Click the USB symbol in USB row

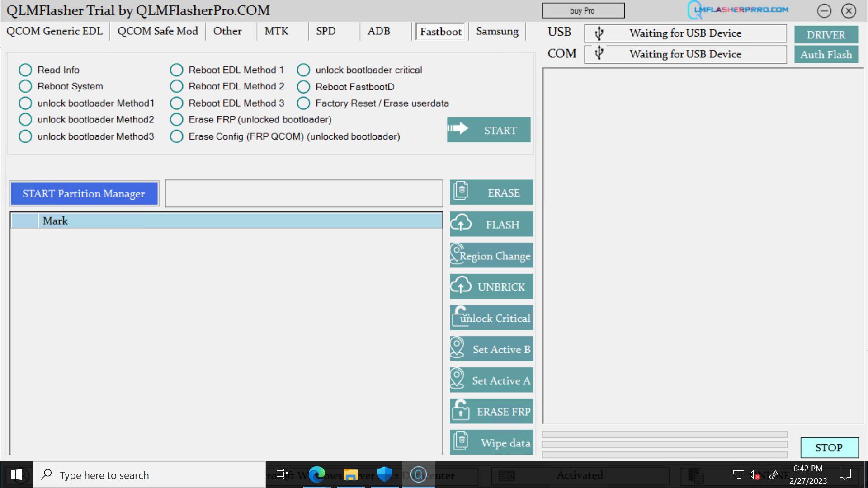pyautogui.click(x=599, y=33)
